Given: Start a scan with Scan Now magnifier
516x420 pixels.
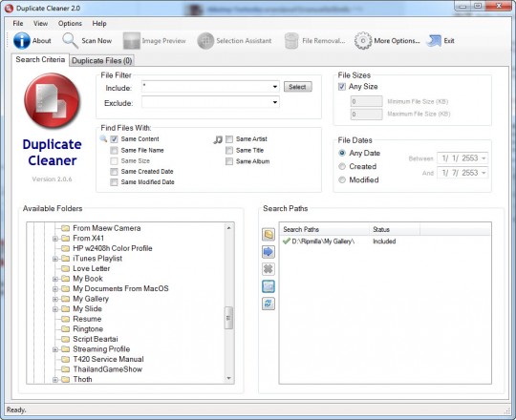Looking at the screenshot, I should click(70, 41).
